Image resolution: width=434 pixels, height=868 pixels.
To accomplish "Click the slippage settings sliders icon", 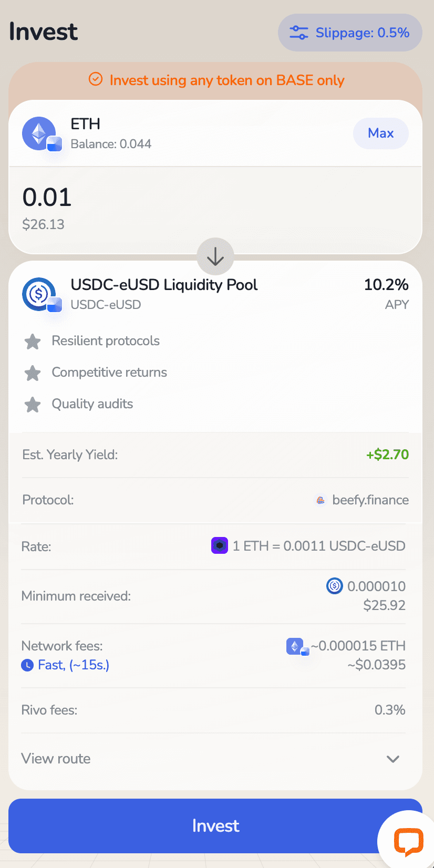I will [x=299, y=33].
